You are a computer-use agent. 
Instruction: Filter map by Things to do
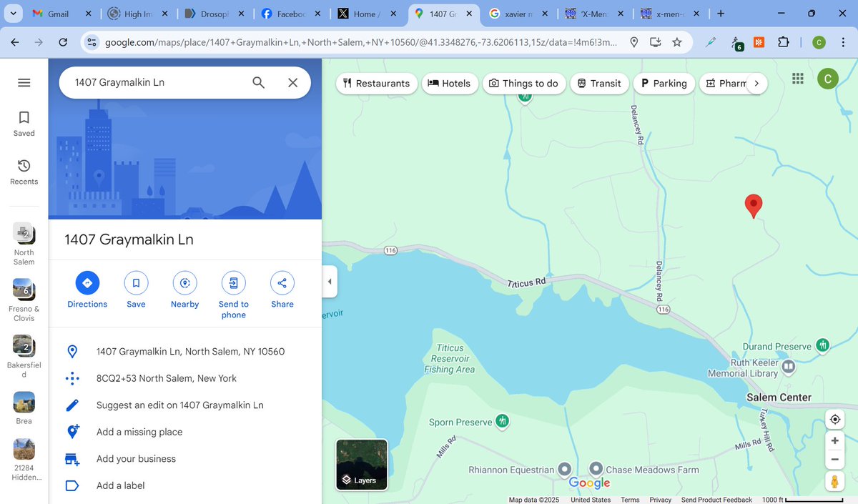523,83
